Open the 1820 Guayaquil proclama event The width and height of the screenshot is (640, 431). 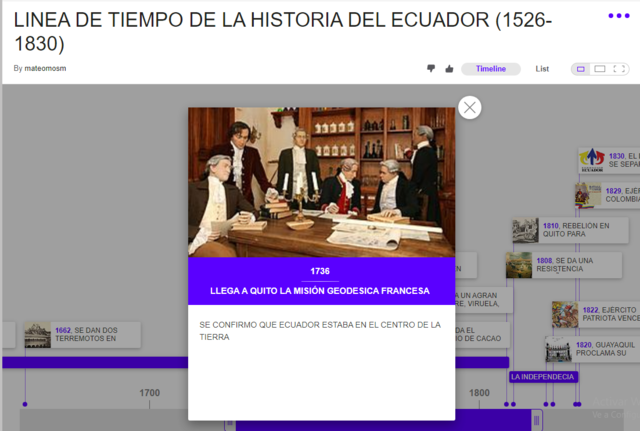(593, 349)
